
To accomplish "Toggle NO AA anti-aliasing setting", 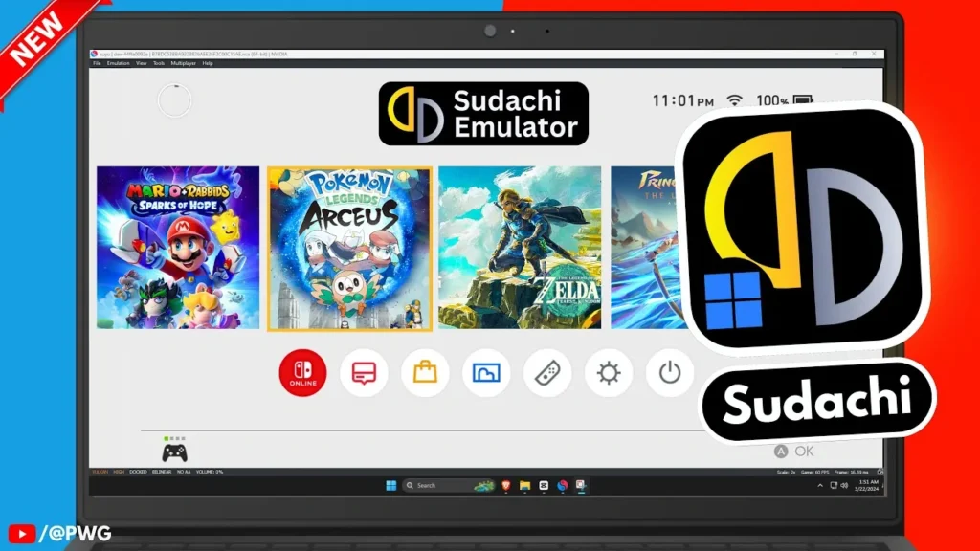I will click(x=181, y=472).
